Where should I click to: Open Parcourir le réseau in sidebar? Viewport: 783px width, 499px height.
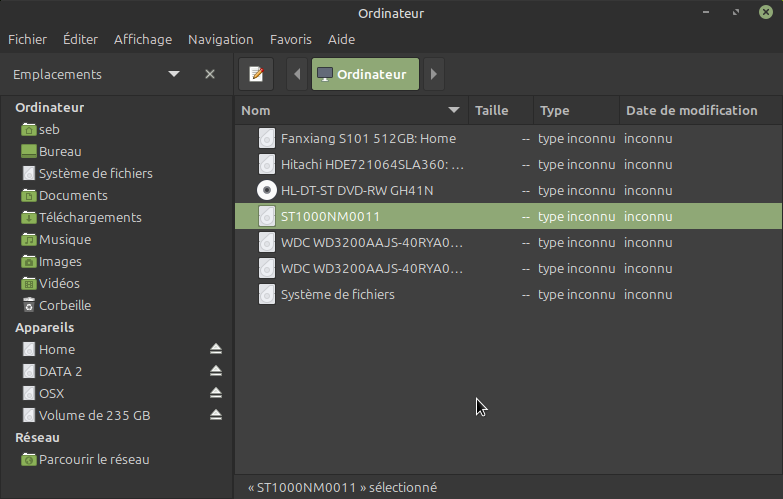[x=93, y=459]
